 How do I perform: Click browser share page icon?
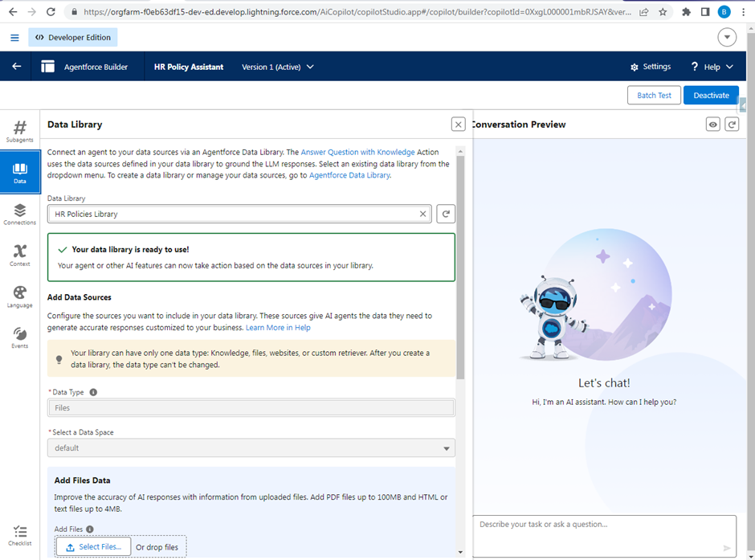pyautogui.click(x=644, y=12)
